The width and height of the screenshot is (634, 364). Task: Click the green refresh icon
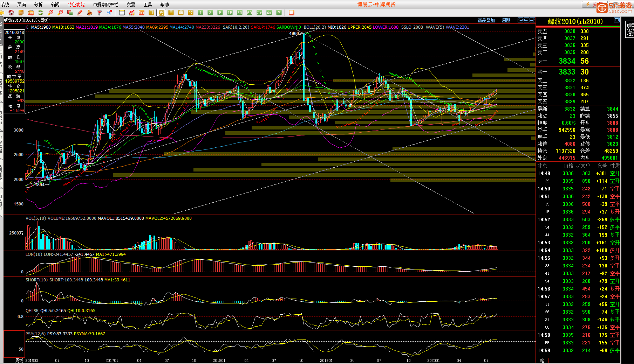coord(41,13)
